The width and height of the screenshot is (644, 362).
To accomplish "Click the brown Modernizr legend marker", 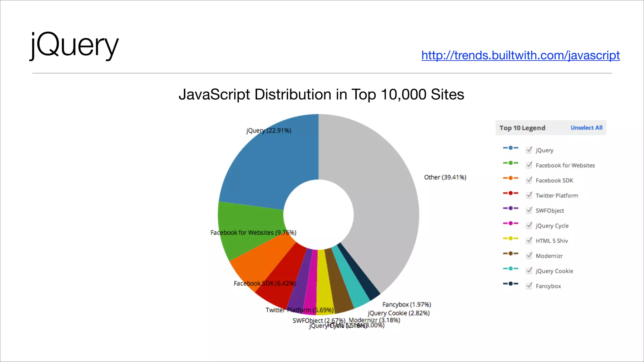I will [x=510, y=253].
